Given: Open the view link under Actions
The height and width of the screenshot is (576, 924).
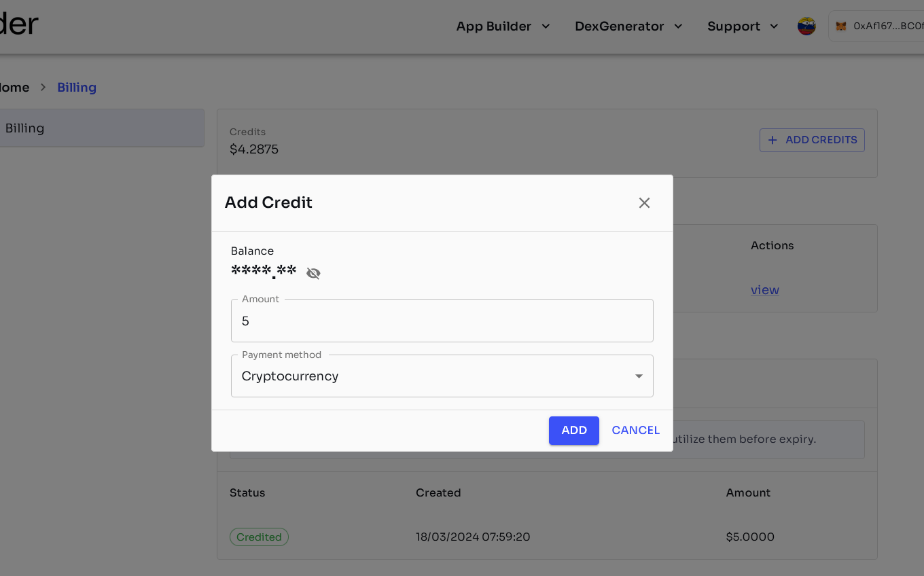Looking at the screenshot, I should [764, 290].
